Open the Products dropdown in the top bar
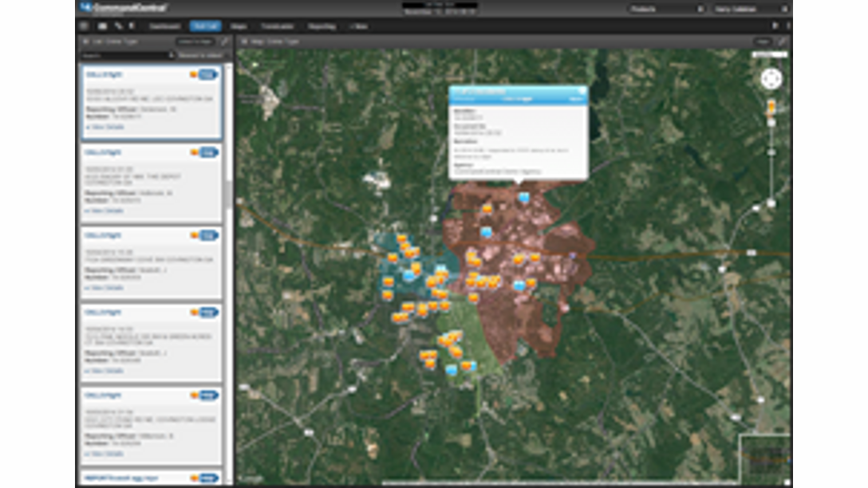 (667, 9)
